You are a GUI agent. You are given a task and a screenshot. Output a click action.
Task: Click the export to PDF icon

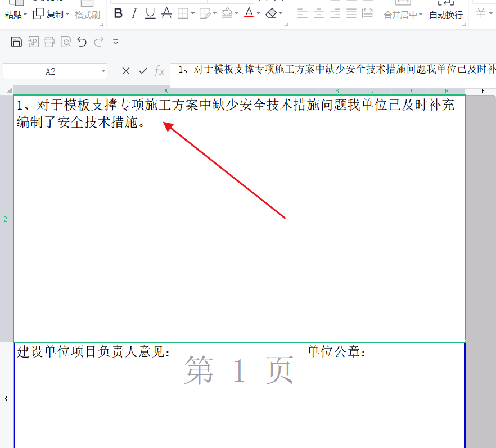coord(33,42)
